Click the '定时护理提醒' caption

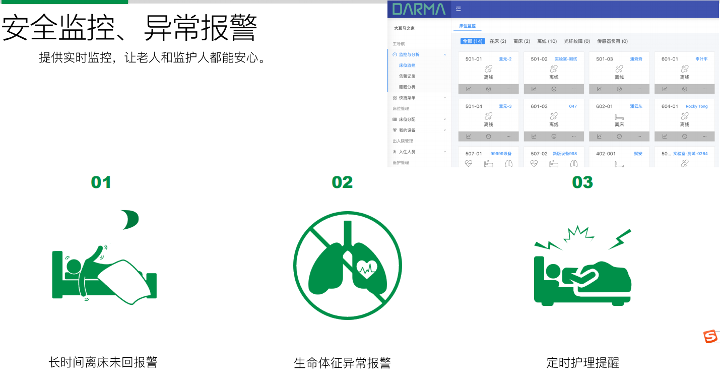point(583,363)
